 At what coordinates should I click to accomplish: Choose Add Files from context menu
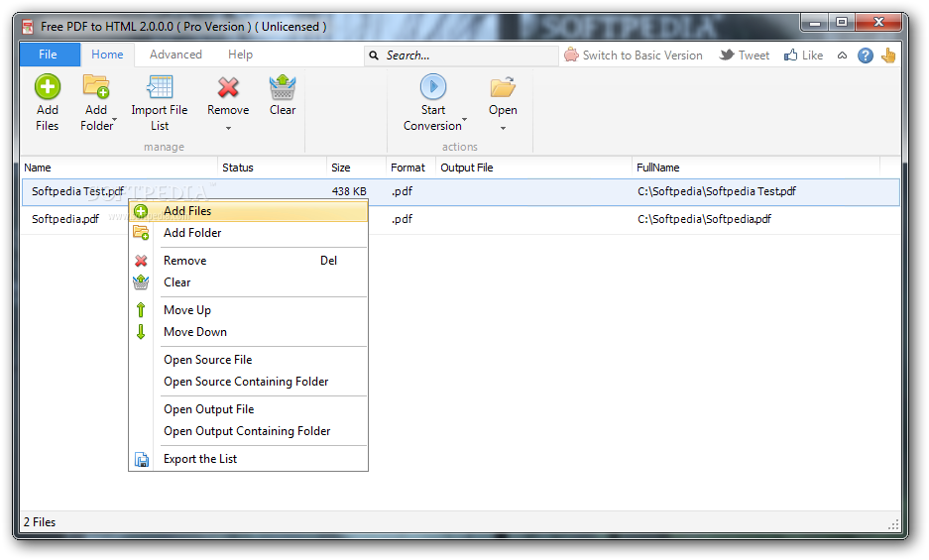pyautogui.click(x=248, y=211)
